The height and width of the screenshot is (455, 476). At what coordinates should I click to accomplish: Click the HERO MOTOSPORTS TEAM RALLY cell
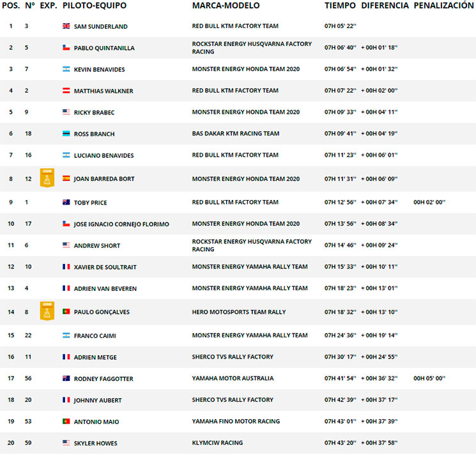click(x=239, y=312)
